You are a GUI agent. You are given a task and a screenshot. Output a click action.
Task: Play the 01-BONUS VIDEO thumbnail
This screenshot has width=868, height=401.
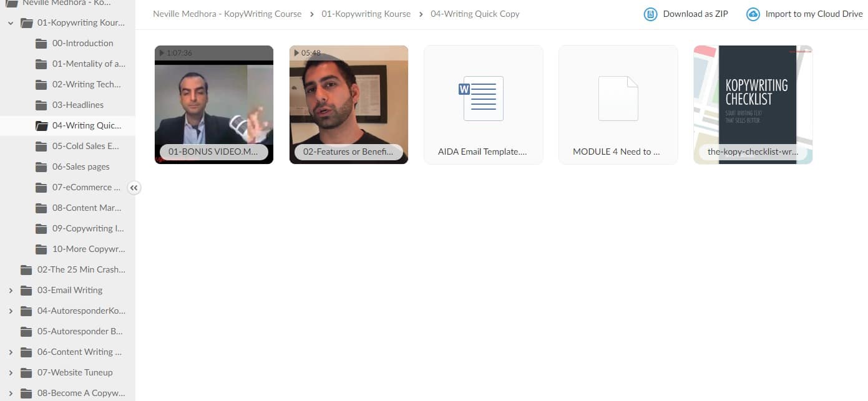(x=214, y=105)
